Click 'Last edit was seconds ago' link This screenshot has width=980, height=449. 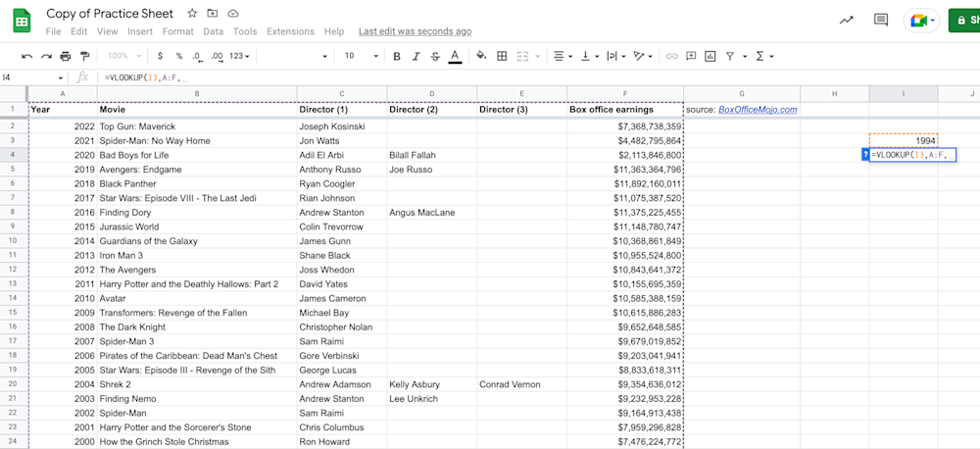pyautogui.click(x=415, y=31)
